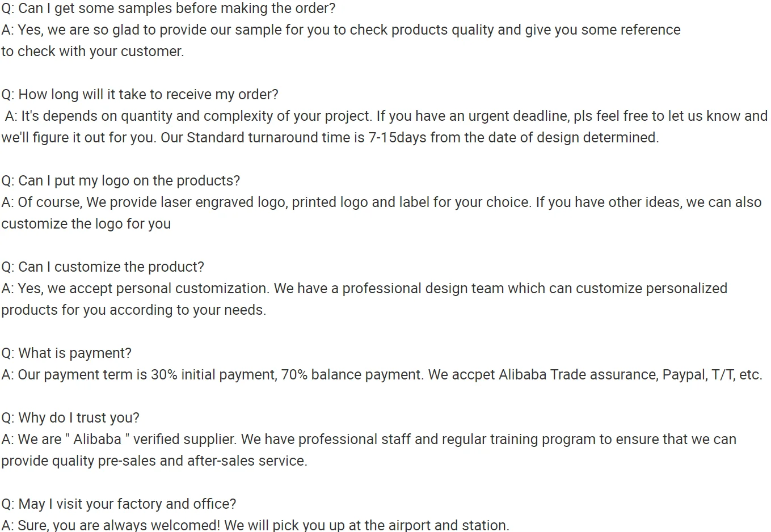Screen dimensions: 771x532
Task: Click the 'Can I put my logo' question
Action: [x=120, y=181]
